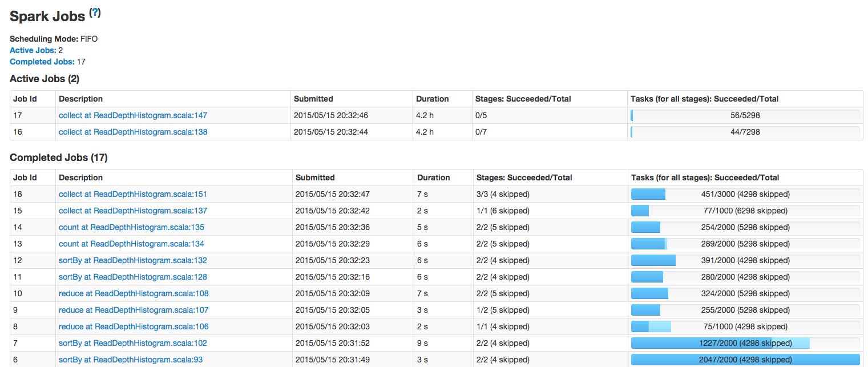This screenshot has width=868, height=367.
Task: Click the Active Jobs (2) section heading
Action: tap(45, 79)
